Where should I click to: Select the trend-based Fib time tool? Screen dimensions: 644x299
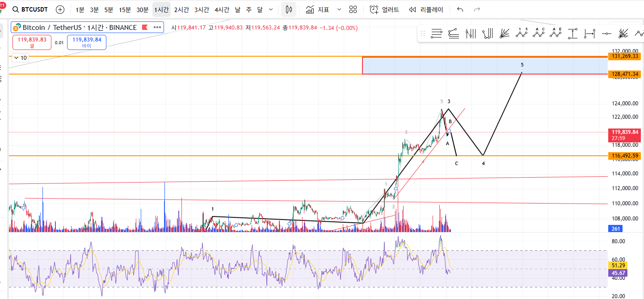[488, 33]
